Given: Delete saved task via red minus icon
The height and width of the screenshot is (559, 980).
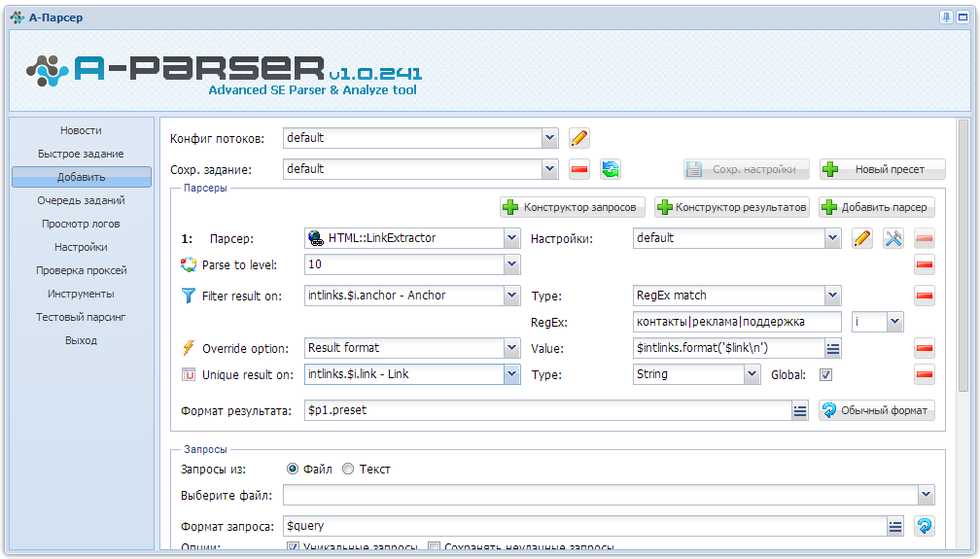Looking at the screenshot, I should pos(579,169).
